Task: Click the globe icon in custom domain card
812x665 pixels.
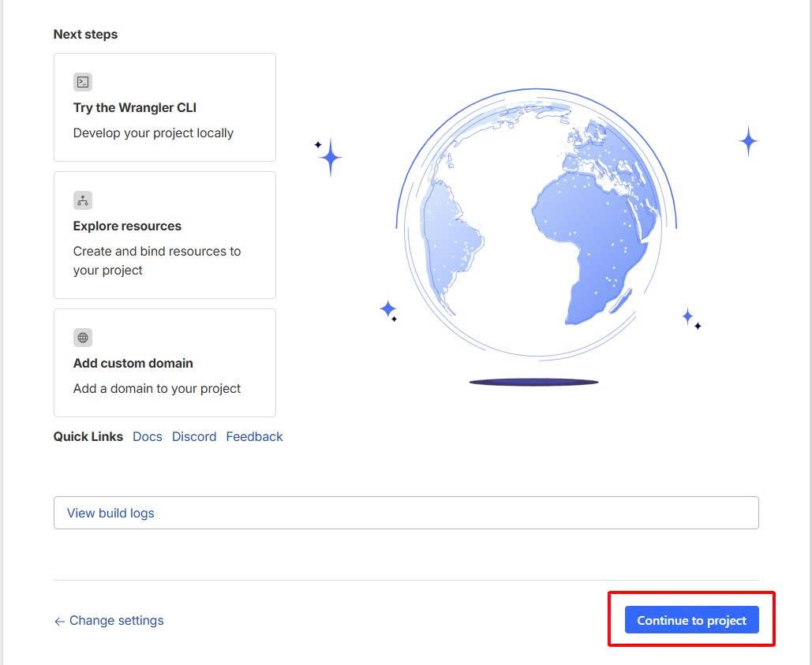Action: coord(83,338)
